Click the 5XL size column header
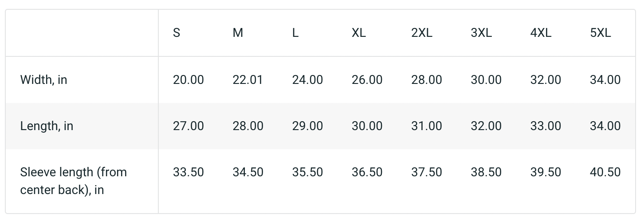Screen dimensions: 644x222 coord(601,33)
